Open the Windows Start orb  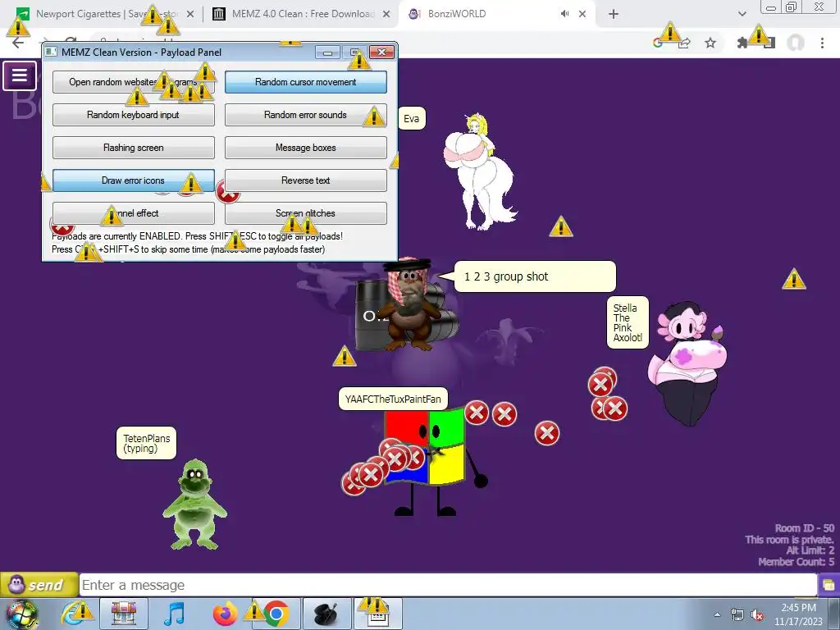coord(21,614)
